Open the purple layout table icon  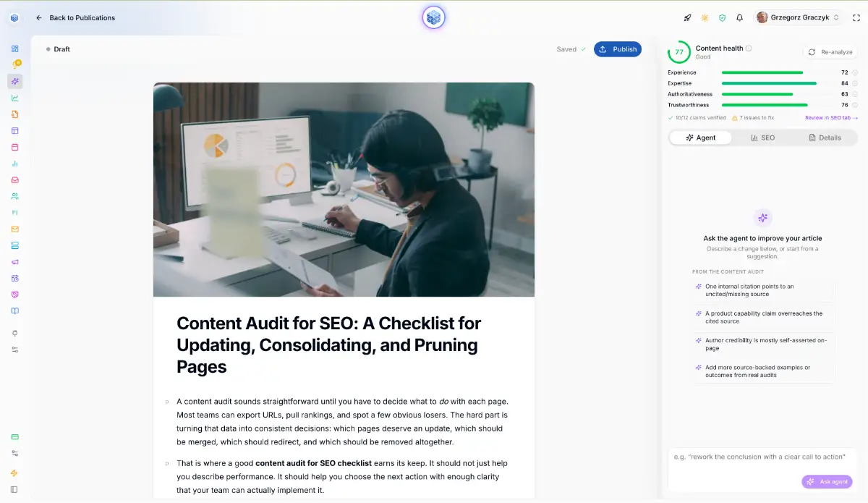[14, 131]
